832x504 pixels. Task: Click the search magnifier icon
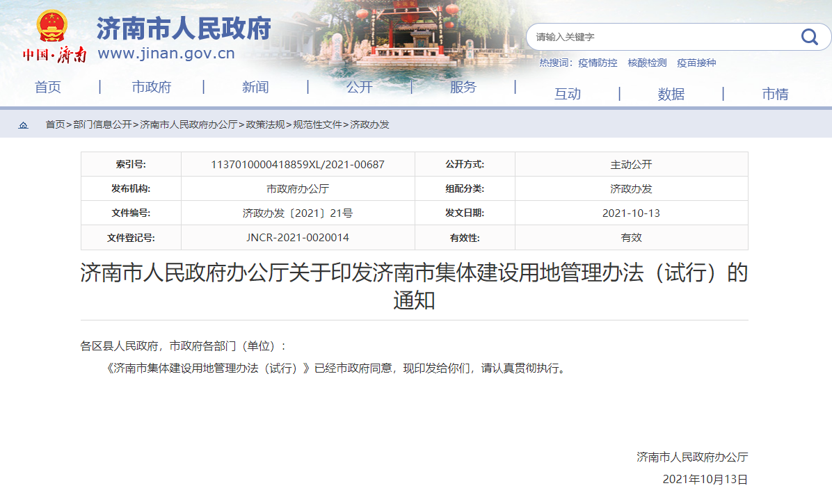(x=809, y=37)
